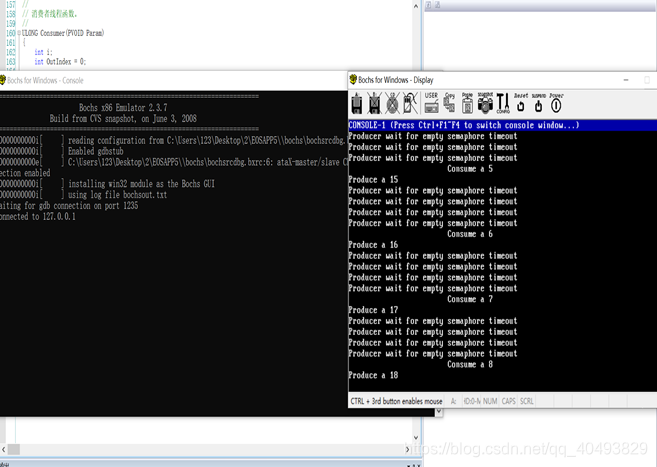Viewport: 657px width, 467px height.
Task: Open the CONFIG tools icon in Bochs
Action: coord(503,103)
